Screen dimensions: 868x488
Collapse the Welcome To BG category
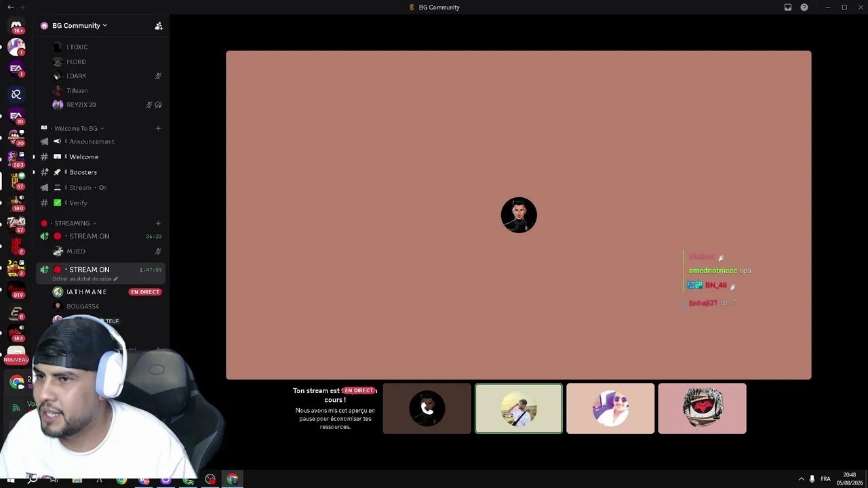[79, 128]
